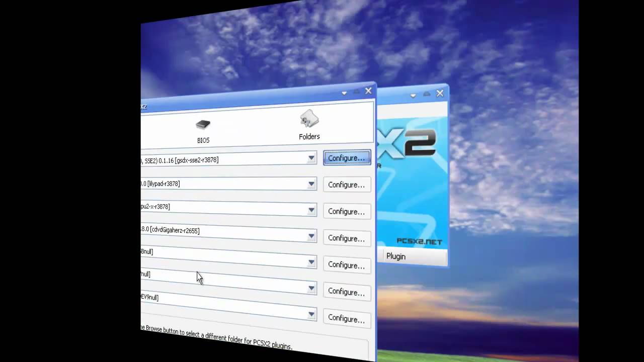The height and width of the screenshot is (362, 644).
Task: Configure the USBnull plugin
Action: (x=347, y=265)
